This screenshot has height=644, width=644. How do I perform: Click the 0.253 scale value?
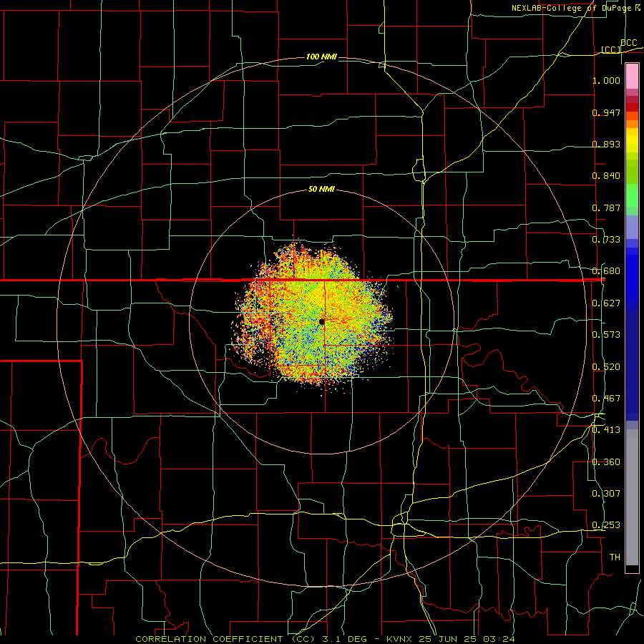point(606,525)
